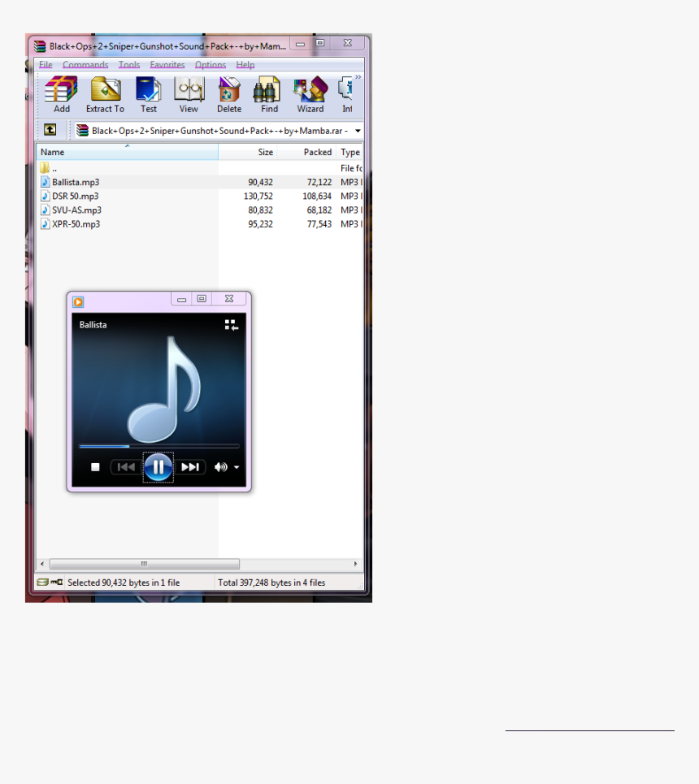
Task: Click the WinRAR title bar app icon
Action: tap(40, 46)
